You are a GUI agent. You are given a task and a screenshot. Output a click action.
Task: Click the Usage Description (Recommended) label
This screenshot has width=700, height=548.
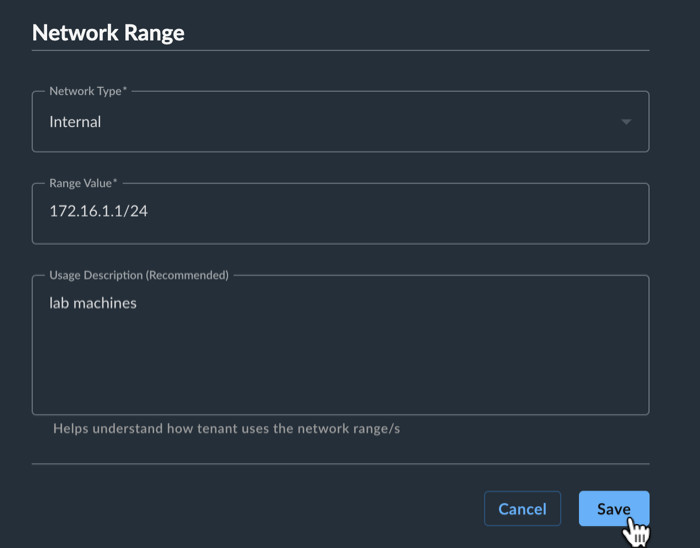click(x=139, y=275)
